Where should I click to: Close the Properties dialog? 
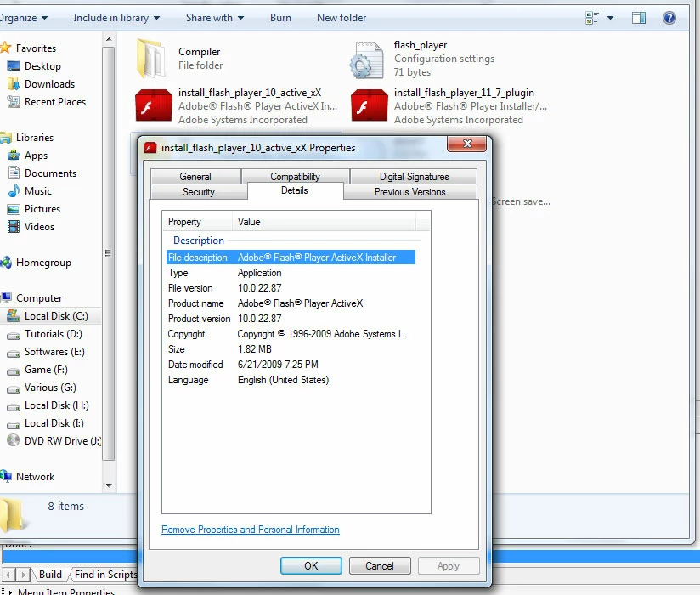(x=467, y=144)
